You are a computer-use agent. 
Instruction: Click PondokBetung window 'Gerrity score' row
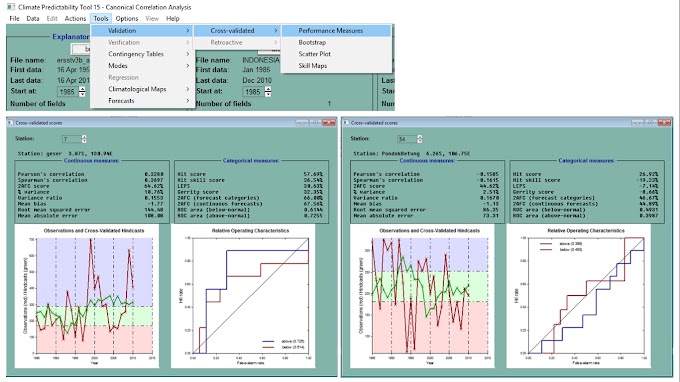pos(585,192)
